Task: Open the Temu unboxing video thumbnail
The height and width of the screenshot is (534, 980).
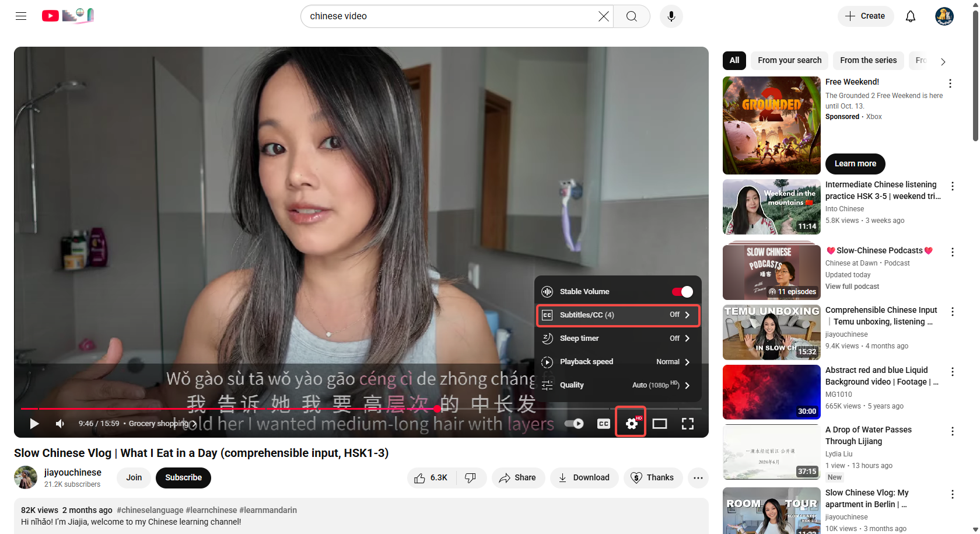Action: pyautogui.click(x=771, y=332)
